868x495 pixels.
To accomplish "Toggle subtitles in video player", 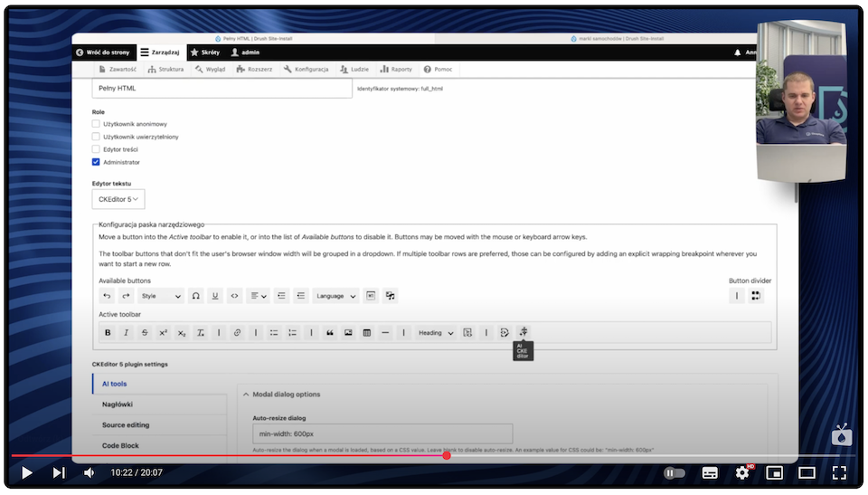I will pos(710,472).
